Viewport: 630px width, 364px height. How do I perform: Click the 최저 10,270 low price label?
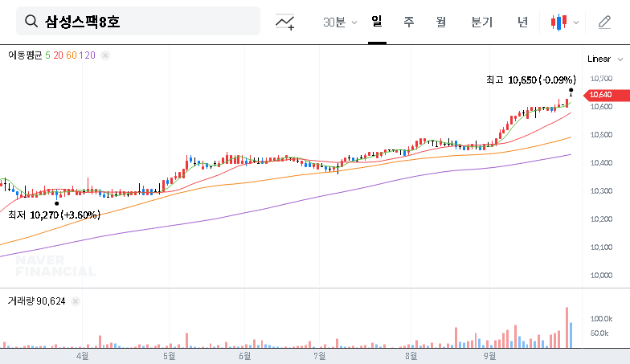click(55, 215)
